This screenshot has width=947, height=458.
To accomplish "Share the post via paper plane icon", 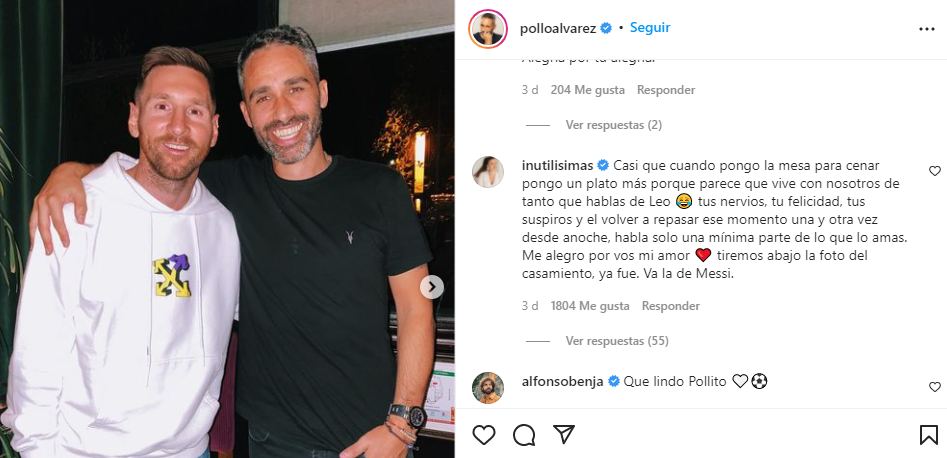I will click(563, 434).
